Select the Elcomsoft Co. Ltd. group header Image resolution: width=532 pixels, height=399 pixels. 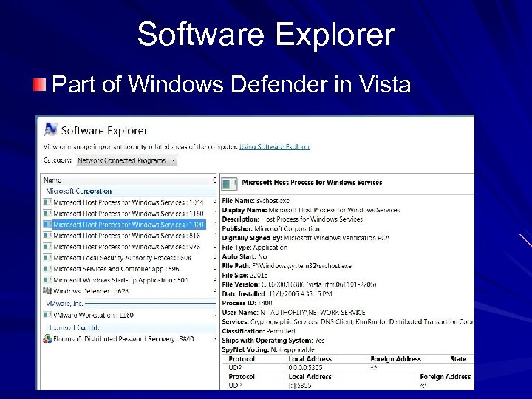tap(72, 327)
